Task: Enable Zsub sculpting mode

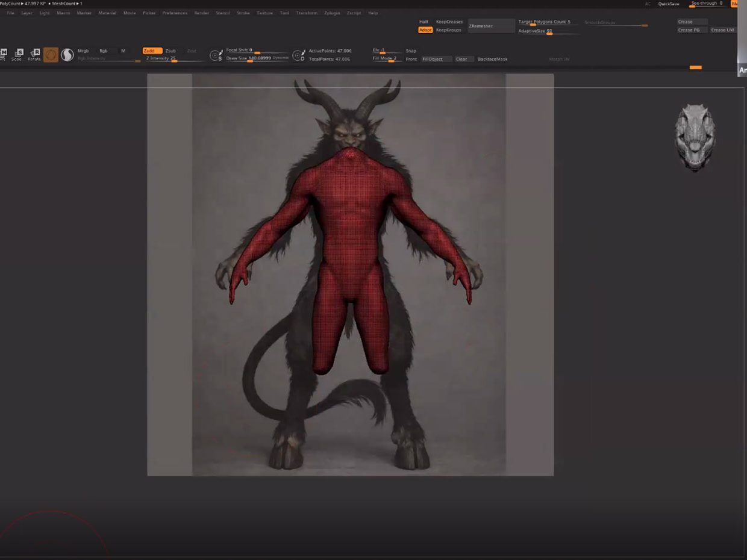Action: pos(170,51)
